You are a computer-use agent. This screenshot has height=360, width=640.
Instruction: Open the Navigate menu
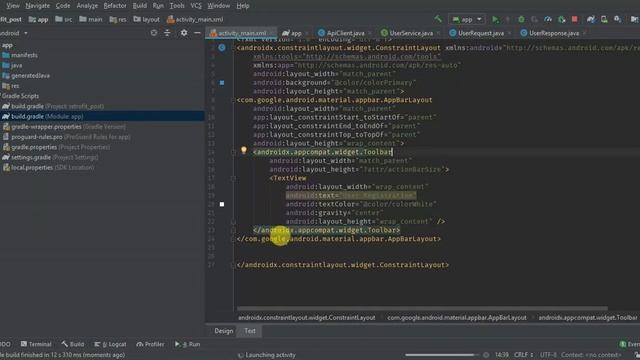pyautogui.click(x=38, y=6)
